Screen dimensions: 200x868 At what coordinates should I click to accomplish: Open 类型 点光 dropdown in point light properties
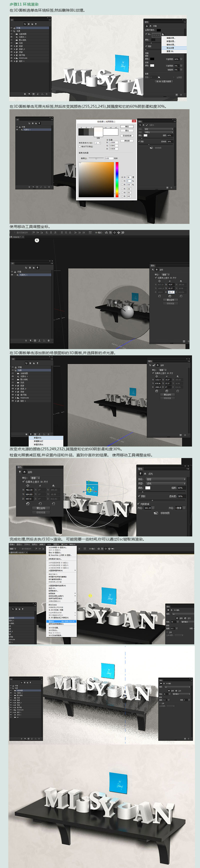[165, 484]
